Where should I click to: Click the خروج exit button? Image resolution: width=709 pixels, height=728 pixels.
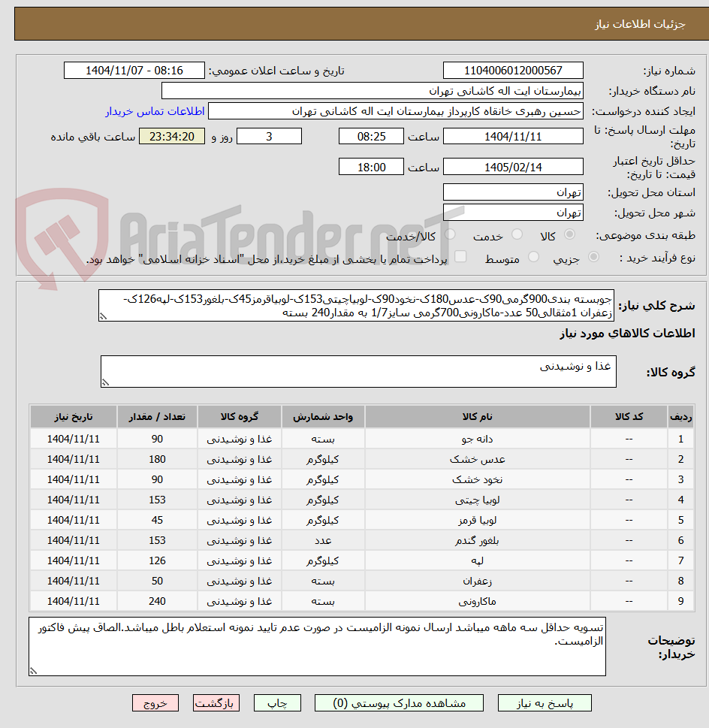coord(155,703)
